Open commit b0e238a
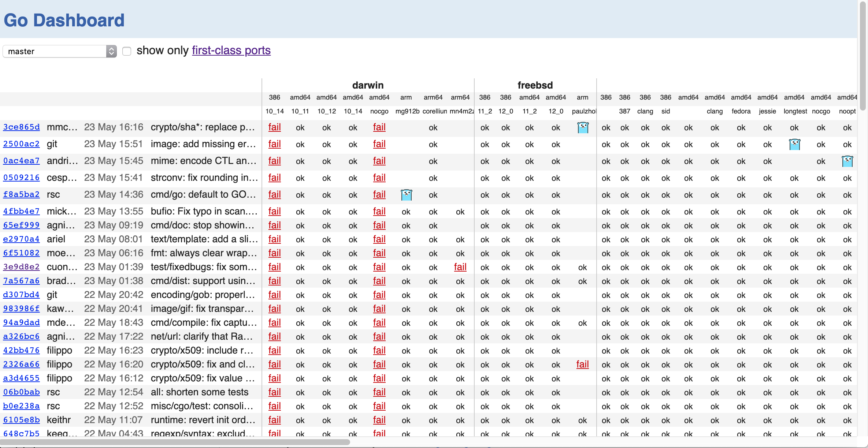 coord(21,406)
